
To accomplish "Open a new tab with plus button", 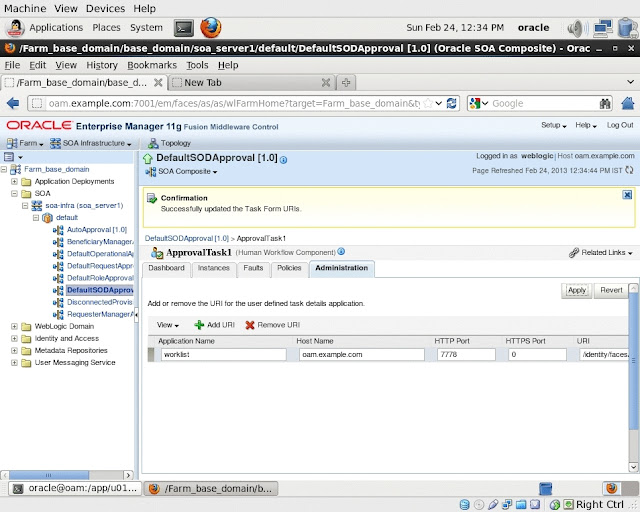I will [346, 82].
